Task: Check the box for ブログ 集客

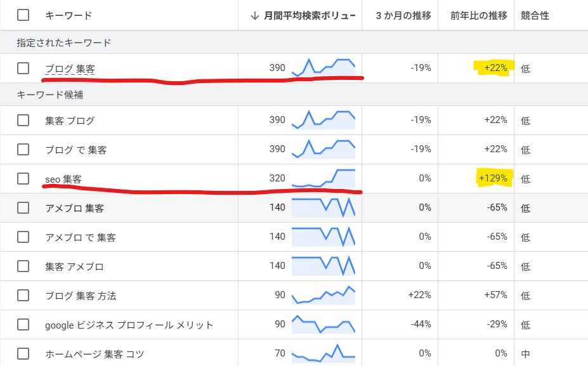Action: 23,68
